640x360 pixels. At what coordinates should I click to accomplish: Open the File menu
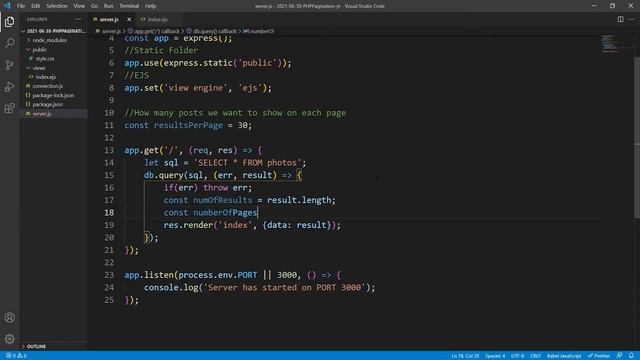coord(21,6)
